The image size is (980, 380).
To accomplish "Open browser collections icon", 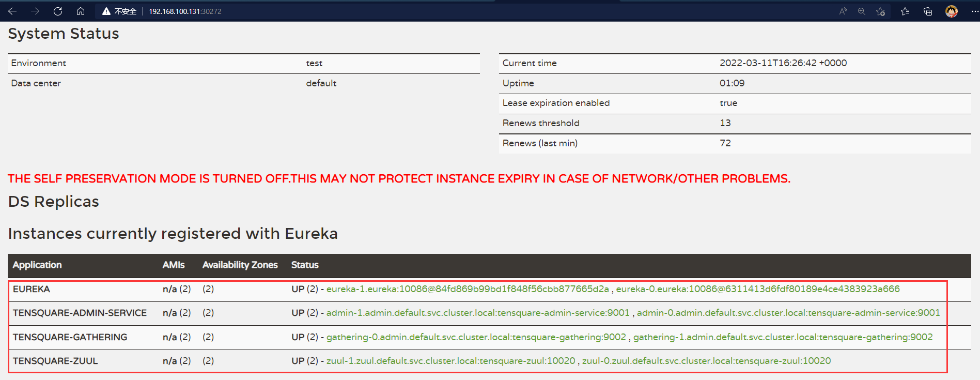I will tap(928, 11).
